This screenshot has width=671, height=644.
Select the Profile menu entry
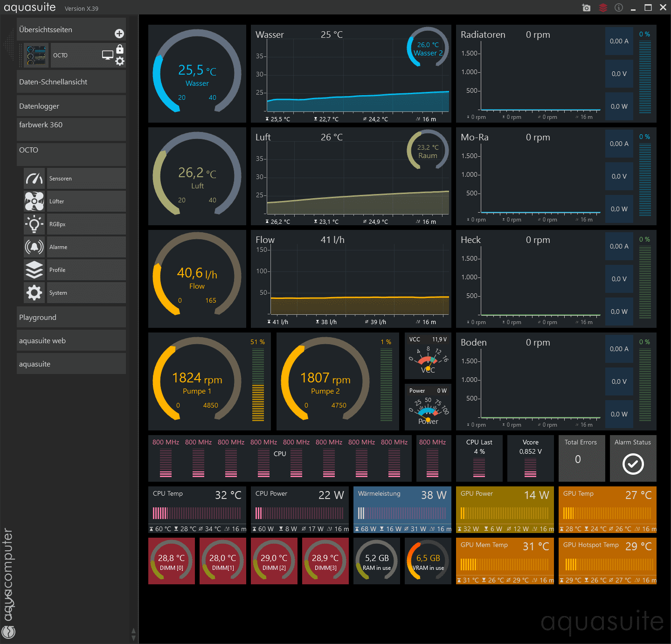coord(86,270)
